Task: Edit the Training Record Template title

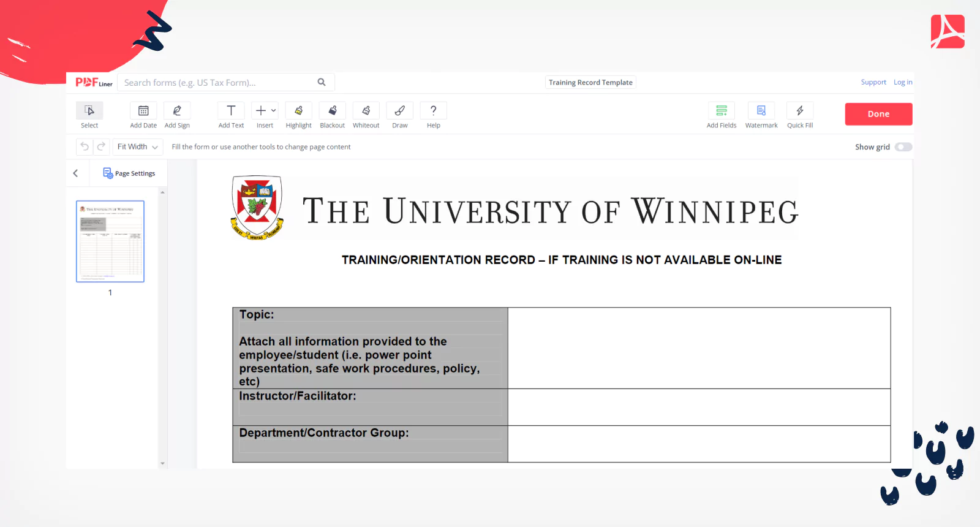Action: click(x=590, y=82)
